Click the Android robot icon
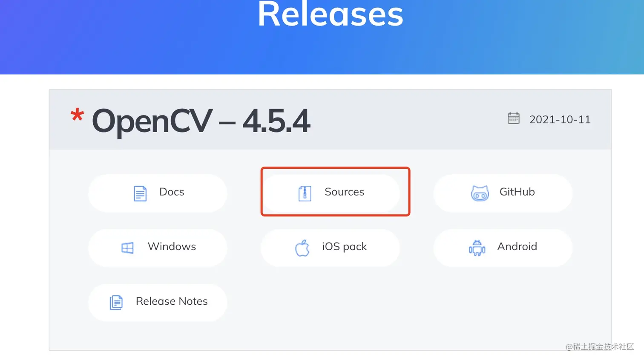The height and width of the screenshot is (361, 644). pos(477,248)
